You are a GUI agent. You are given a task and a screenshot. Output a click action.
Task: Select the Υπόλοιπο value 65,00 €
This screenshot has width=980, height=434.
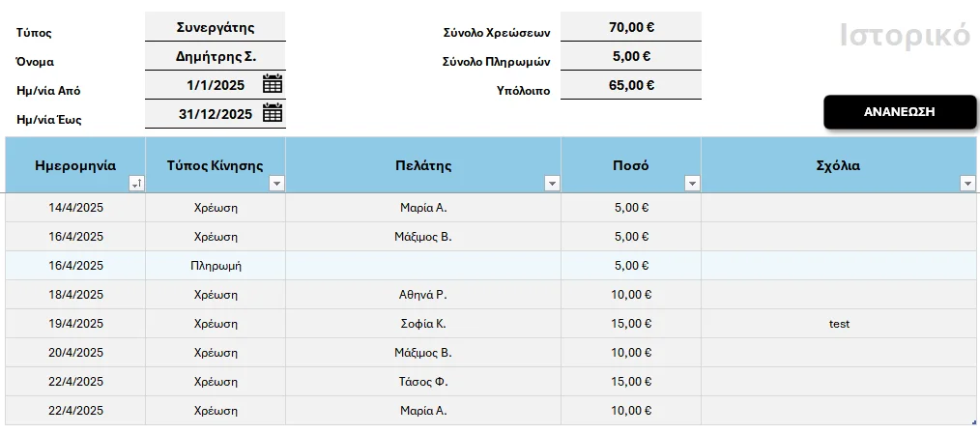click(x=631, y=85)
